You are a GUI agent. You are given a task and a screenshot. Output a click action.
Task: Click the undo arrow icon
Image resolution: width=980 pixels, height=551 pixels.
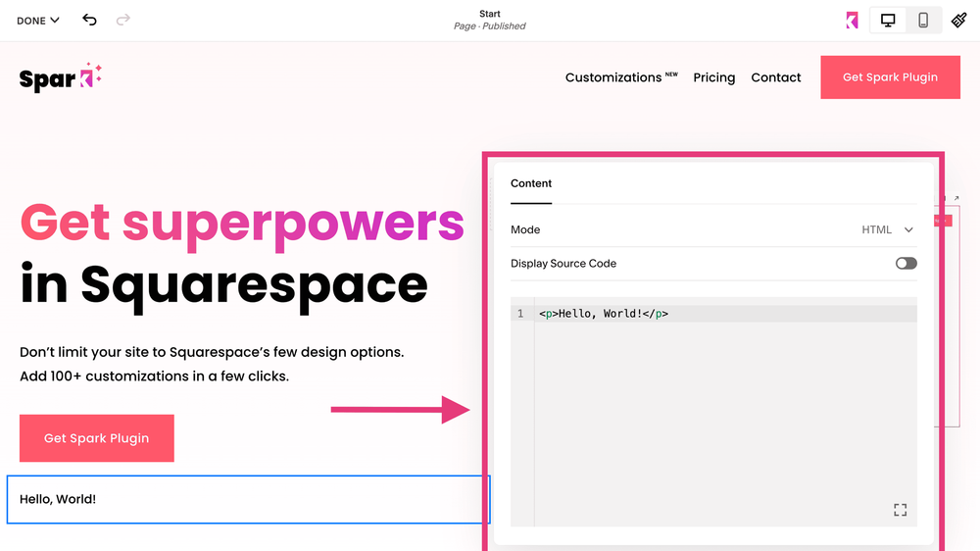pos(89,20)
